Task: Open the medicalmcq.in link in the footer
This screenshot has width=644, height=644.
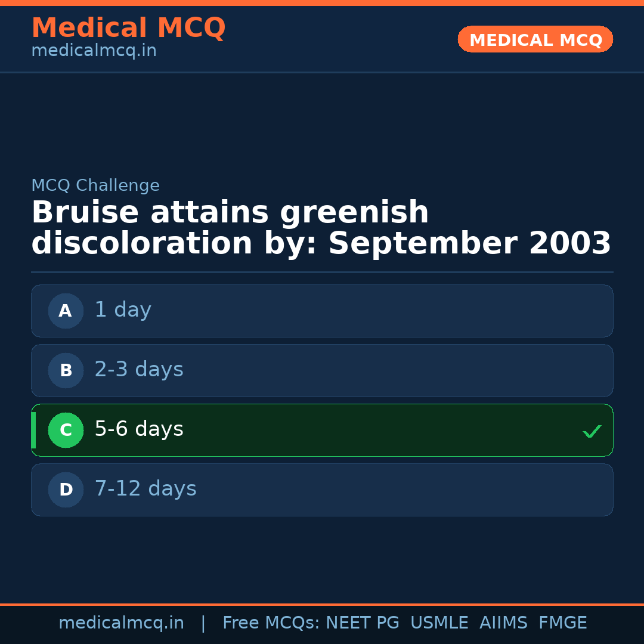Action: [x=121, y=623]
